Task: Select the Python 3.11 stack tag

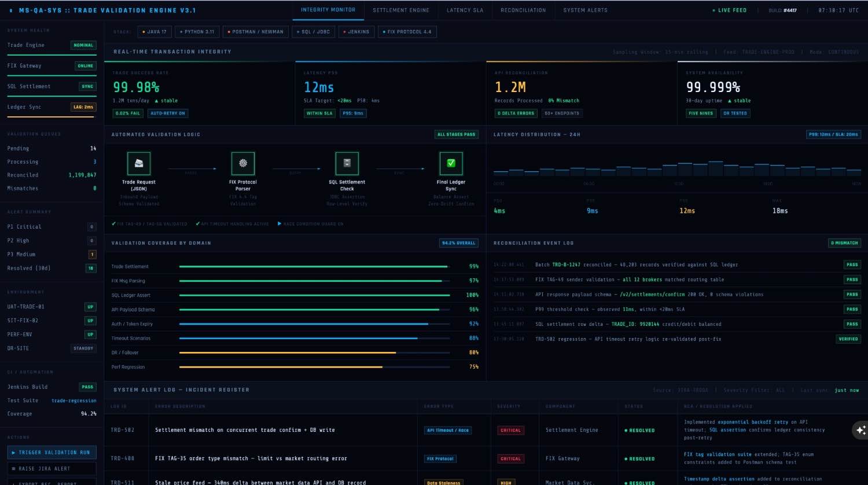Action: click(197, 32)
